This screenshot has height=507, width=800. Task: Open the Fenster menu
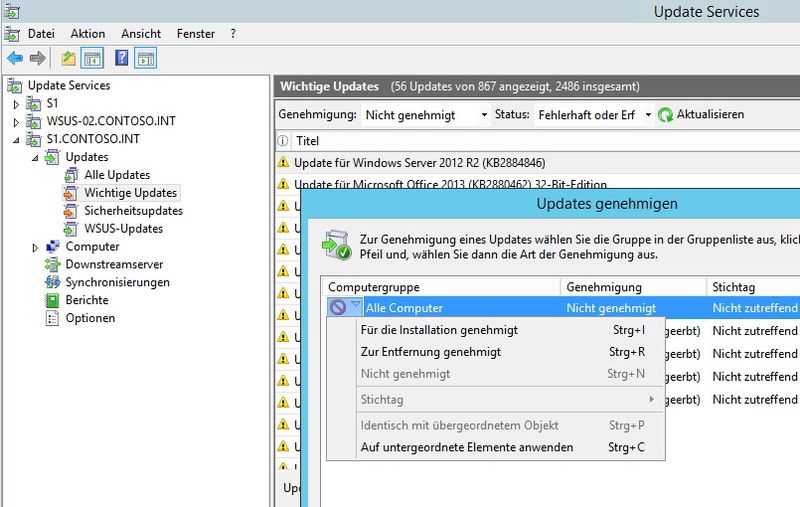[196, 34]
